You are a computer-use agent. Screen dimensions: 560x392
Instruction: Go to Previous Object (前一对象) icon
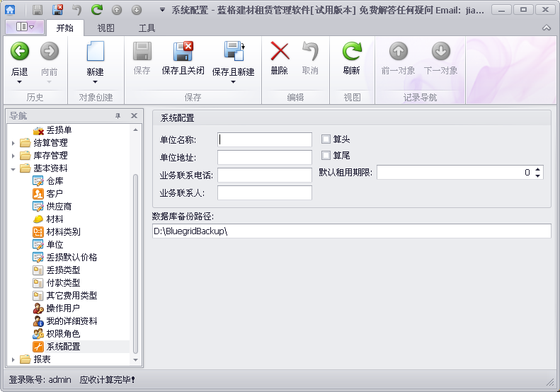[398, 51]
